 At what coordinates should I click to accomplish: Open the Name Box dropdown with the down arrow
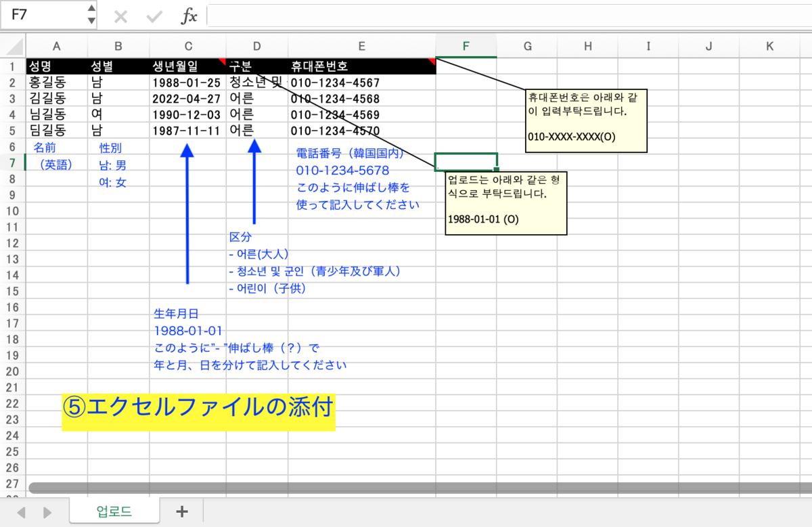(91, 22)
